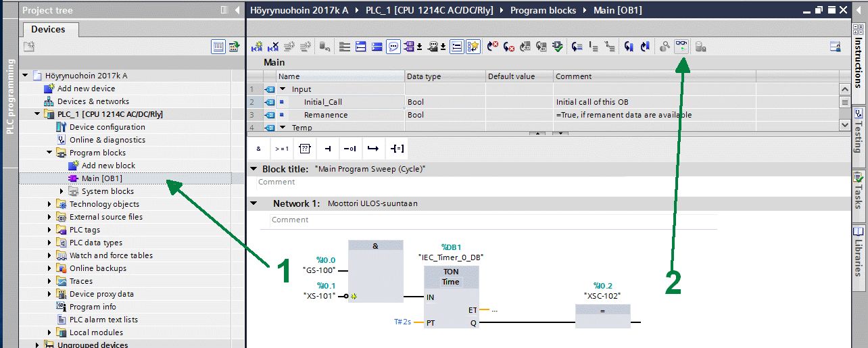The height and width of the screenshot is (348, 868).
Task: Click the Insert network toolbar icon
Action: coord(256,47)
